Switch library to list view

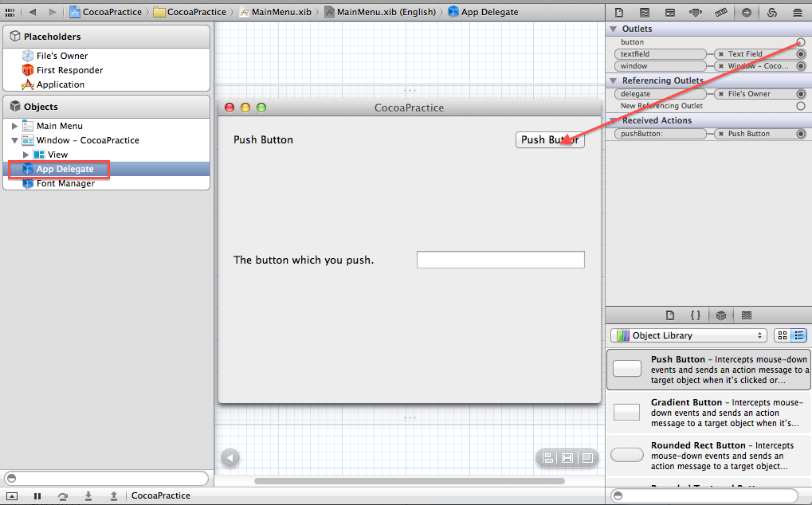pyautogui.click(x=799, y=335)
